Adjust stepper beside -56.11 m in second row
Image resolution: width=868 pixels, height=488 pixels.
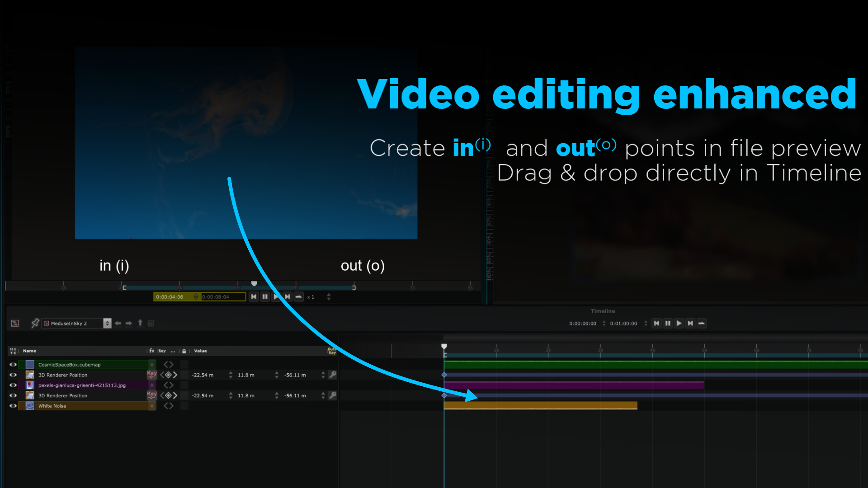(323, 395)
